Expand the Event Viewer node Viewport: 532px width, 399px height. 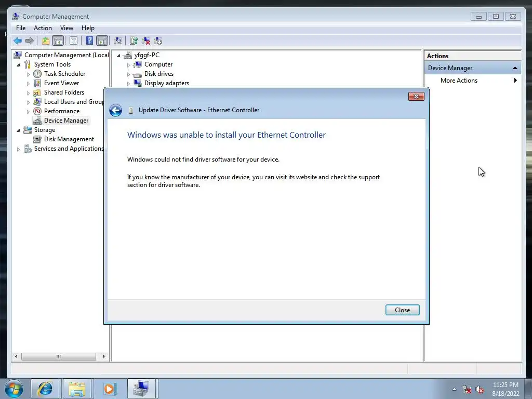point(28,84)
